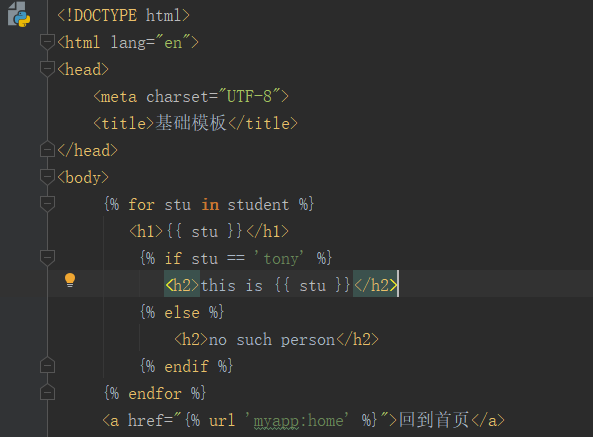This screenshot has width=593, height=437.
Task: Click the Python file icon in gutter
Action: click(19, 14)
